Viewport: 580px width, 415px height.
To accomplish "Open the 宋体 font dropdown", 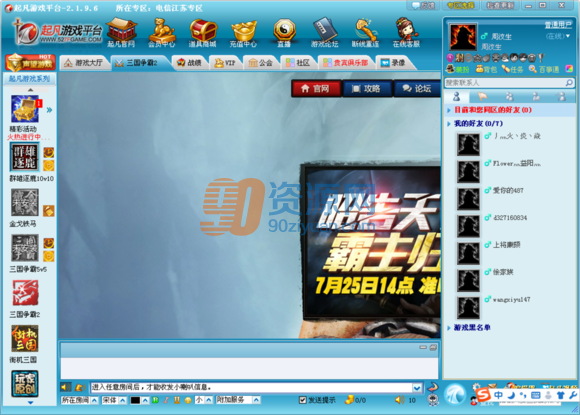I will point(114,400).
